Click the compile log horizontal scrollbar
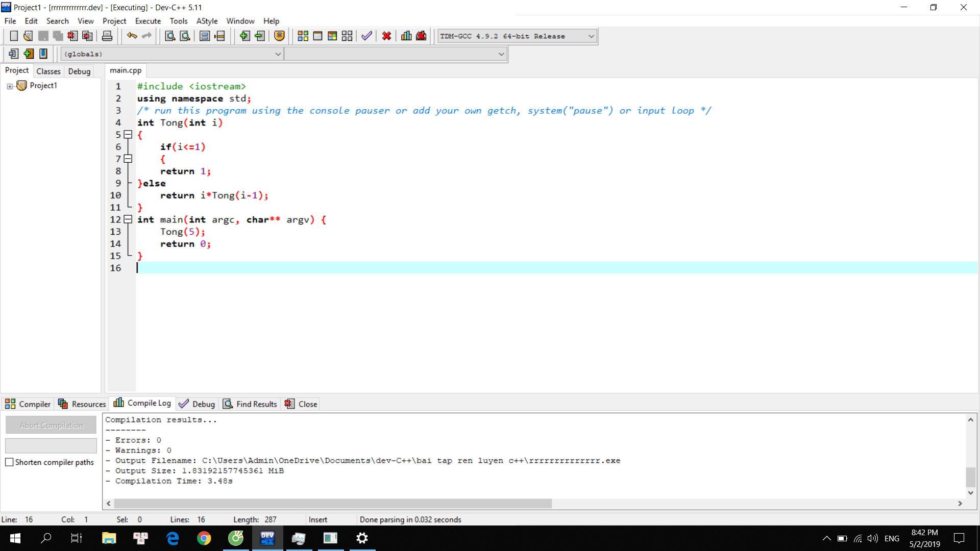 [x=332, y=504]
